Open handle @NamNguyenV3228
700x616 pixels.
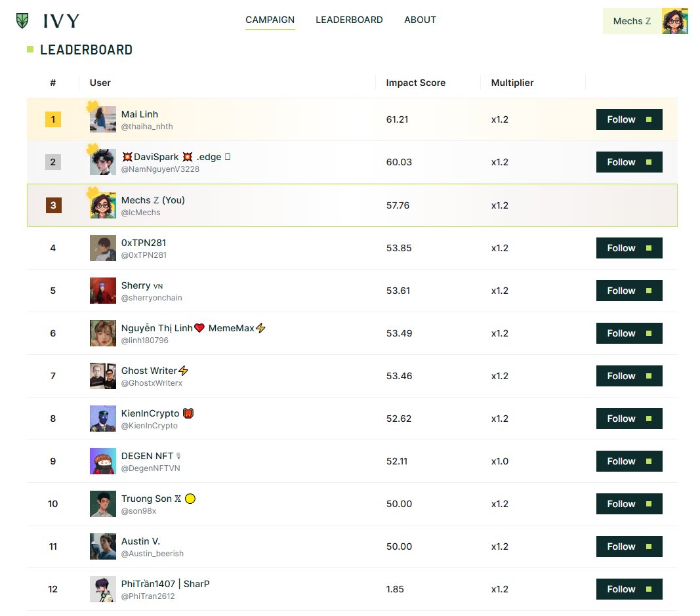pyautogui.click(x=160, y=169)
